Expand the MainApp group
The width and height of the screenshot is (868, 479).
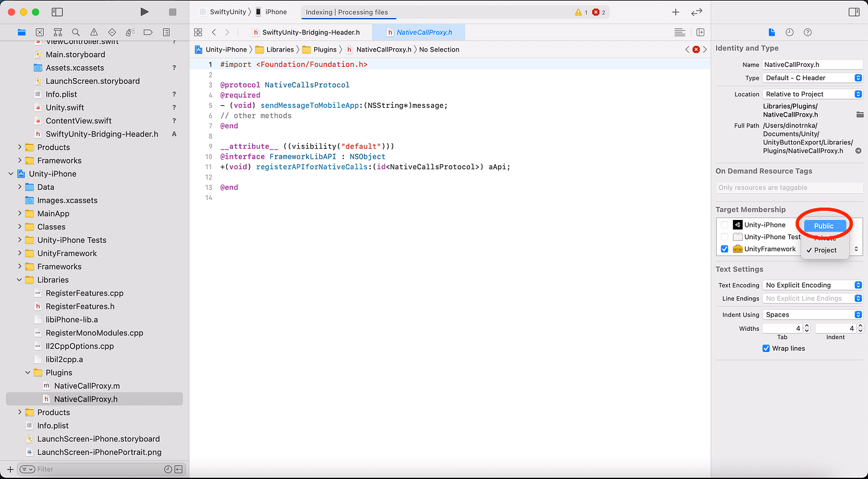(20, 214)
